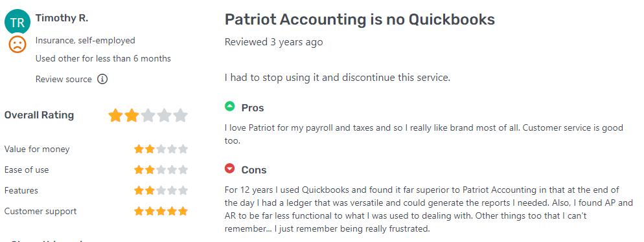The width and height of the screenshot is (644, 242).
Task: Click the Customer support five stars
Action: (x=161, y=212)
